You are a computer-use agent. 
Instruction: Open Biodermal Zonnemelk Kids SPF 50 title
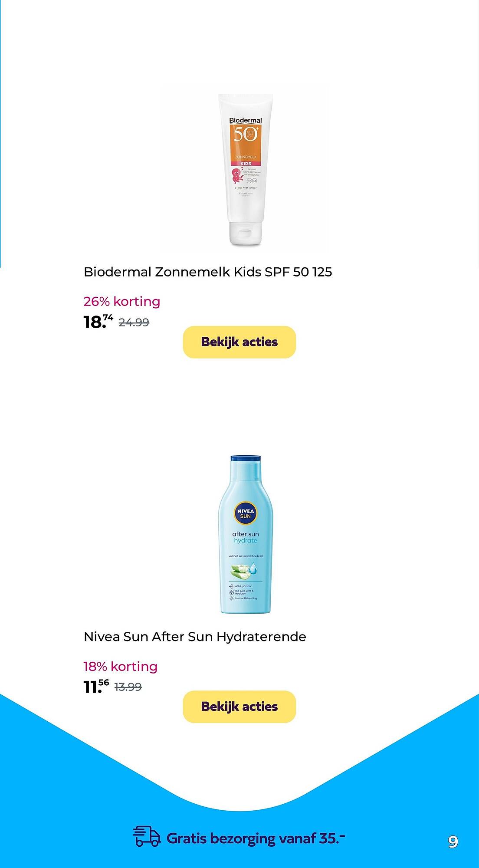point(208,272)
